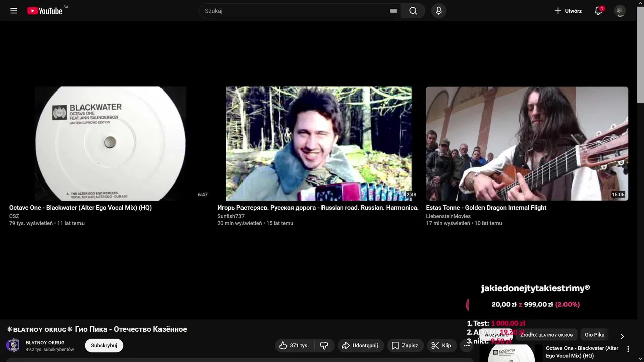Visit CSZ channel link
This screenshot has height=362, width=644.
pos(14,216)
